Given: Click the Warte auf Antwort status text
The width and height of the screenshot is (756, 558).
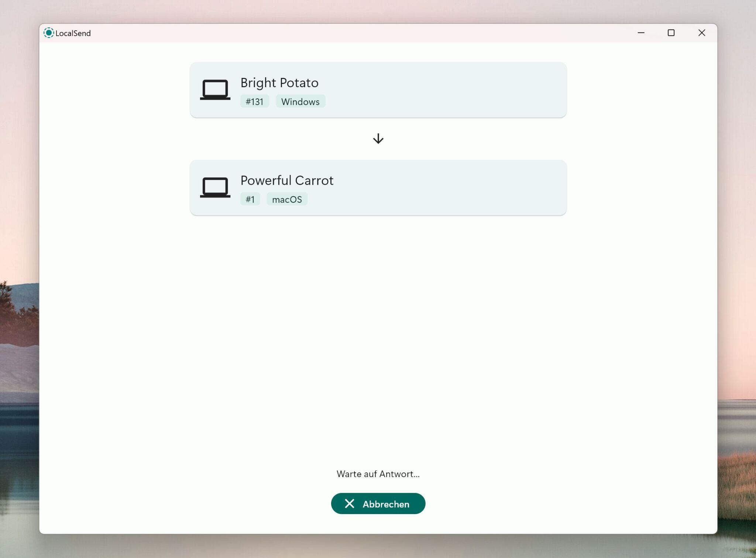Looking at the screenshot, I should click(378, 474).
